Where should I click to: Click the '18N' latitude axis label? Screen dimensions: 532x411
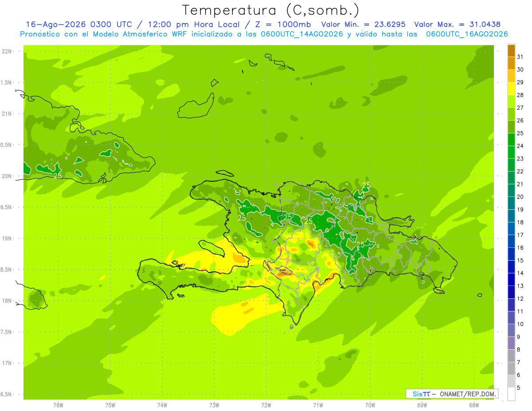(x=7, y=301)
